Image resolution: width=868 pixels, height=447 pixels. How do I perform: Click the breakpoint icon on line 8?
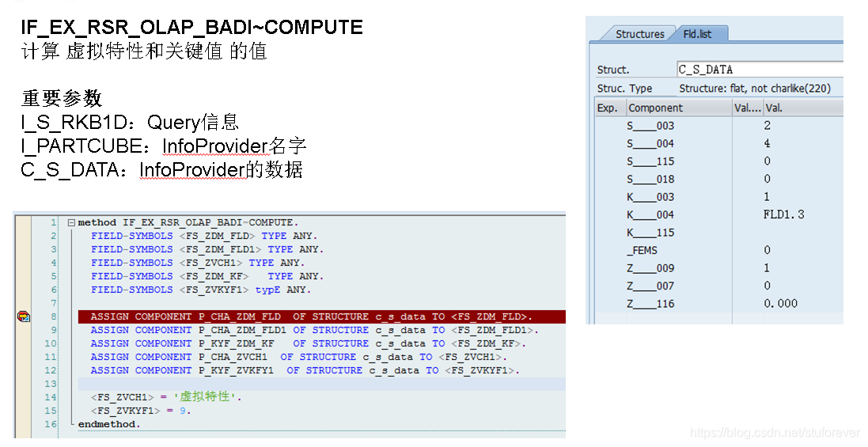pos(23,316)
